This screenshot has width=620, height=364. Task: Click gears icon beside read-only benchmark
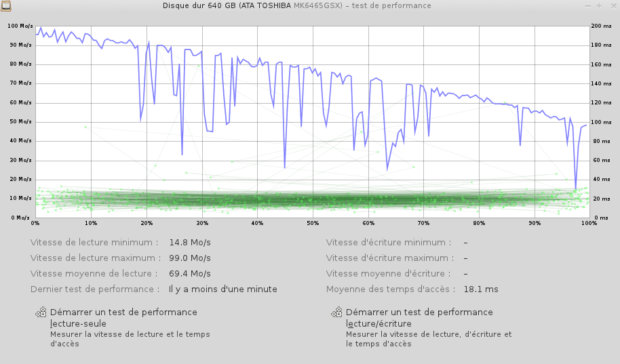coord(41,312)
